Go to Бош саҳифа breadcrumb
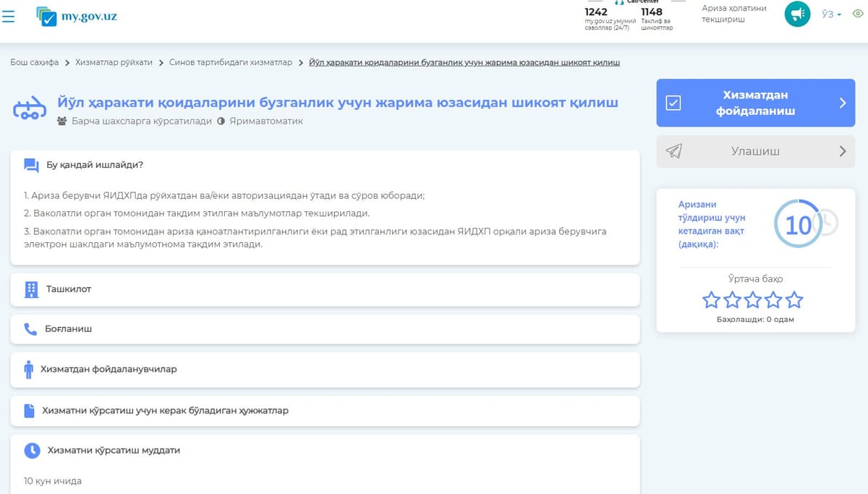 tap(34, 62)
